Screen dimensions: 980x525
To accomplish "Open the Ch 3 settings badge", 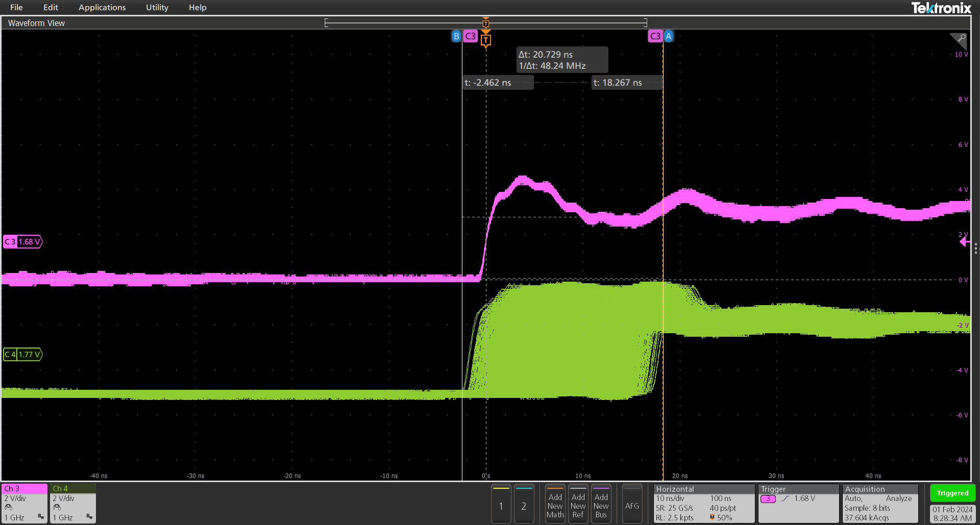I will click(24, 503).
